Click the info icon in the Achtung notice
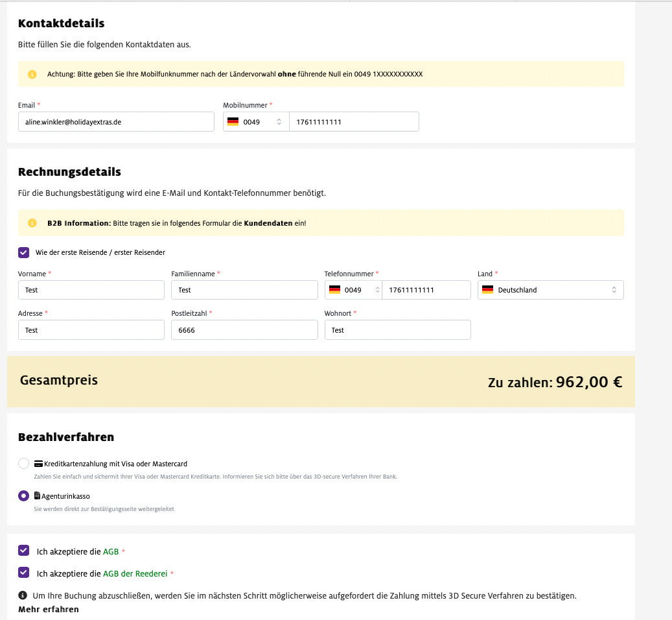The height and width of the screenshot is (620, 672). click(32, 74)
